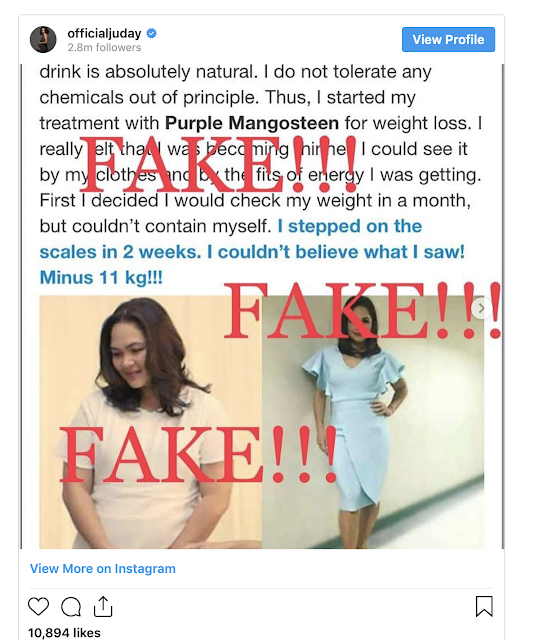The height and width of the screenshot is (640, 534).
Task: Open View More on Instagram link
Action: pyautogui.click(x=102, y=569)
